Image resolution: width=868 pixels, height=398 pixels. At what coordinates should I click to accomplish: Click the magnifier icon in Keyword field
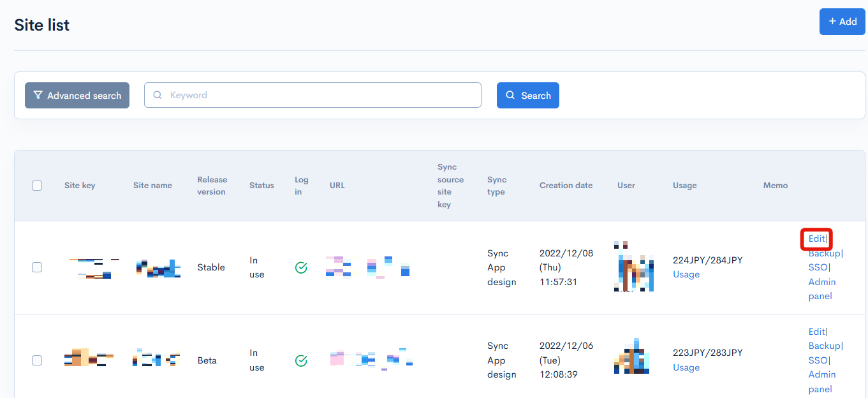point(158,95)
